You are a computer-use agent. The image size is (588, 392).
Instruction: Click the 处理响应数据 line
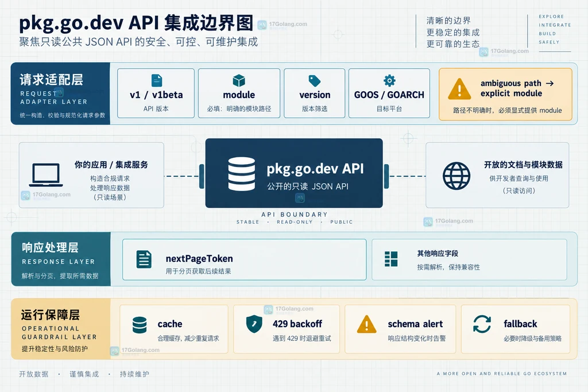pyautogui.click(x=110, y=188)
